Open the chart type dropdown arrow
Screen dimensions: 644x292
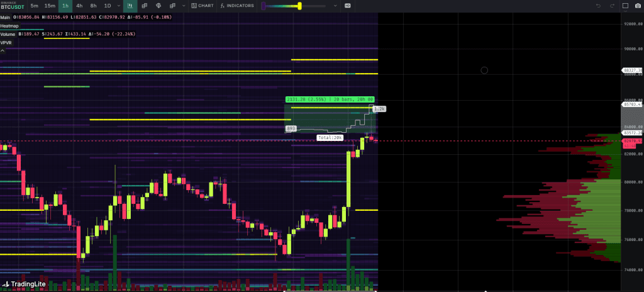pos(185,6)
